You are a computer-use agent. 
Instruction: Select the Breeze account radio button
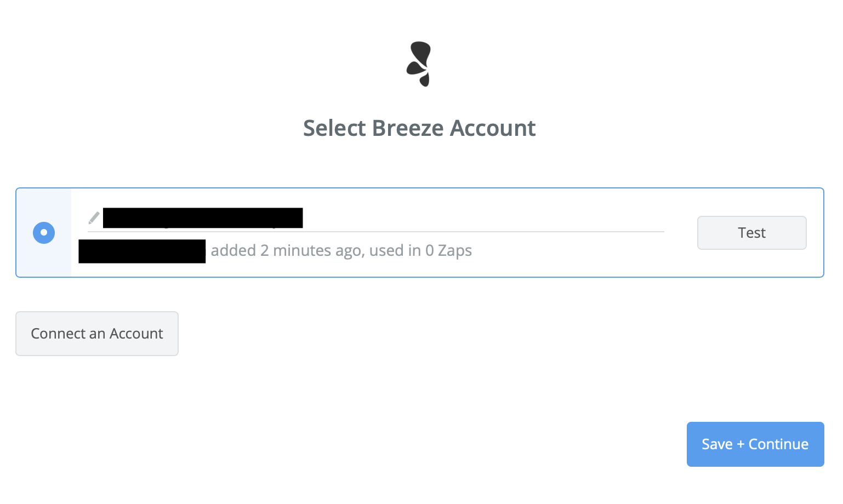click(x=44, y=233)
